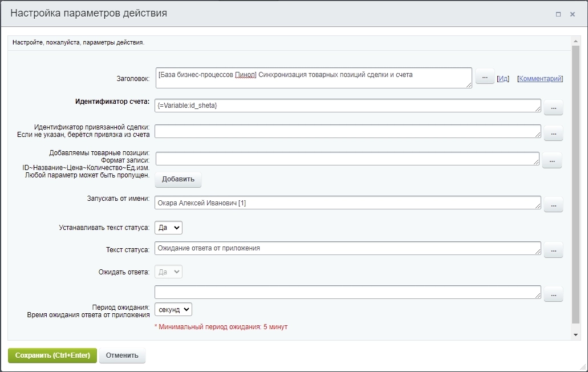Viewport: 588px width, 372px height.
Task: Click into the Идентификатор счета input field
Action: coord(347,106)
